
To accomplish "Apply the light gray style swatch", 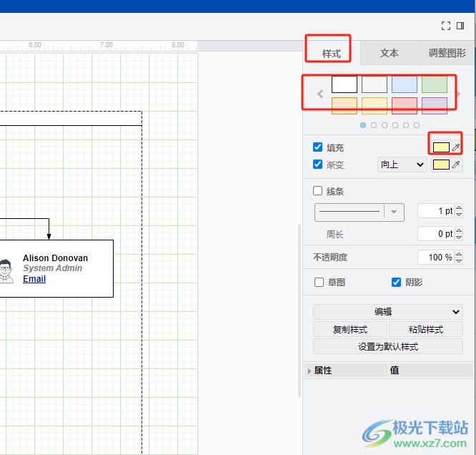I will point(375,84).
